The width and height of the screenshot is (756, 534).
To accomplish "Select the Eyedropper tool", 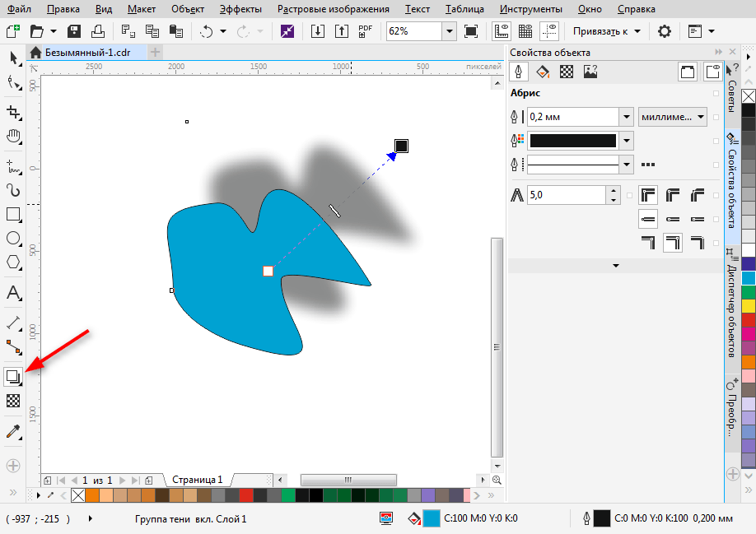I will point(13,432).
